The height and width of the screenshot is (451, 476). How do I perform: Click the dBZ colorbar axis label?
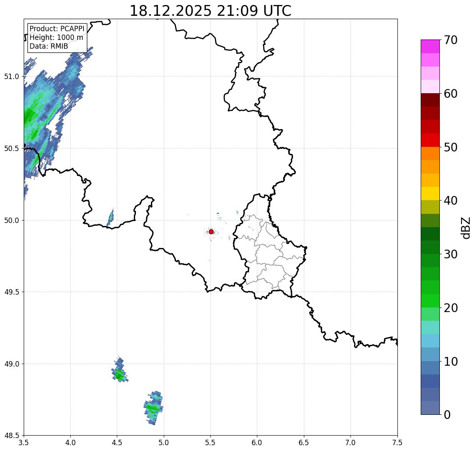pyautogui.click(x=466, y=228)
